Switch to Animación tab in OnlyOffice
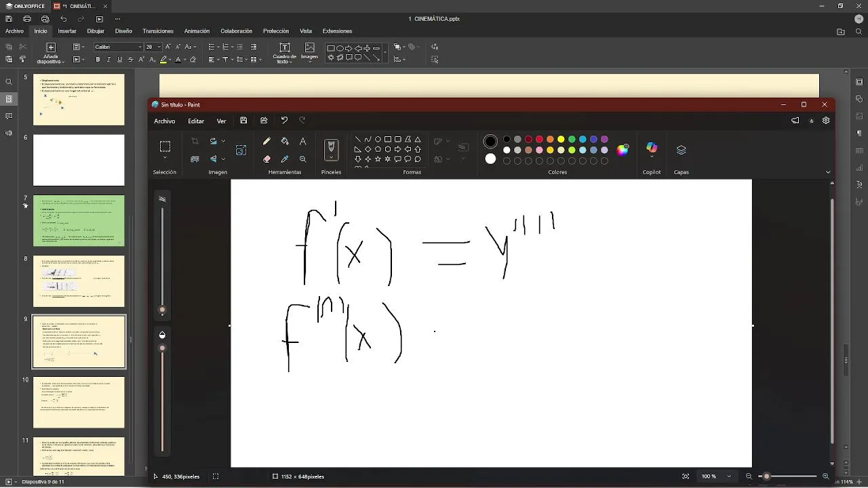Screen dimensions: 868x488 197,31
